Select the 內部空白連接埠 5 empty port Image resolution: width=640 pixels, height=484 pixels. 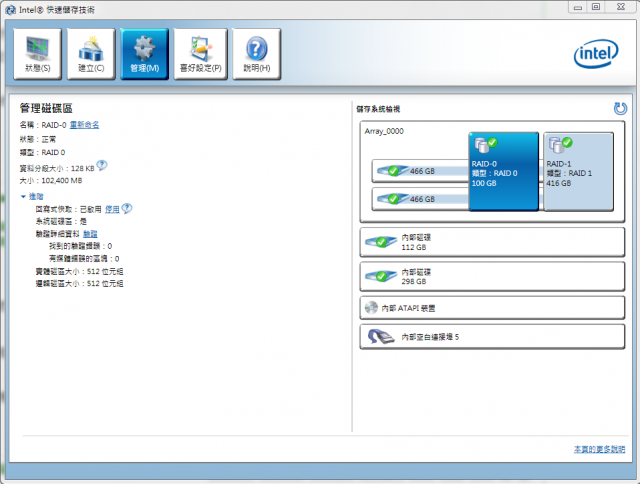coord(492,337)
